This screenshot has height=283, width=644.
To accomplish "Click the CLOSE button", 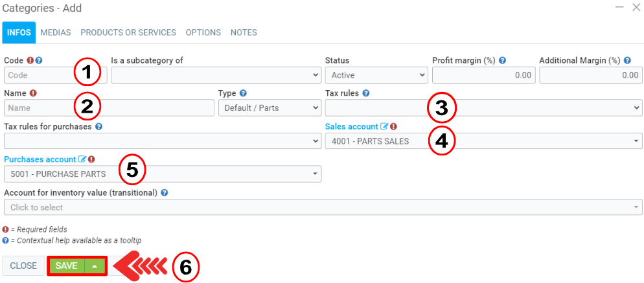I will [x=23, y=266].
